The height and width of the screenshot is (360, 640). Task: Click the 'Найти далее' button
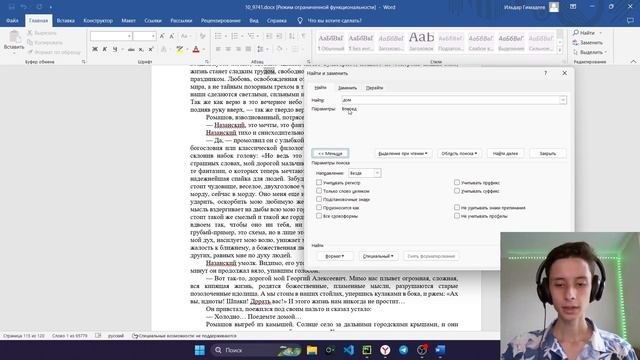(505, 153)
